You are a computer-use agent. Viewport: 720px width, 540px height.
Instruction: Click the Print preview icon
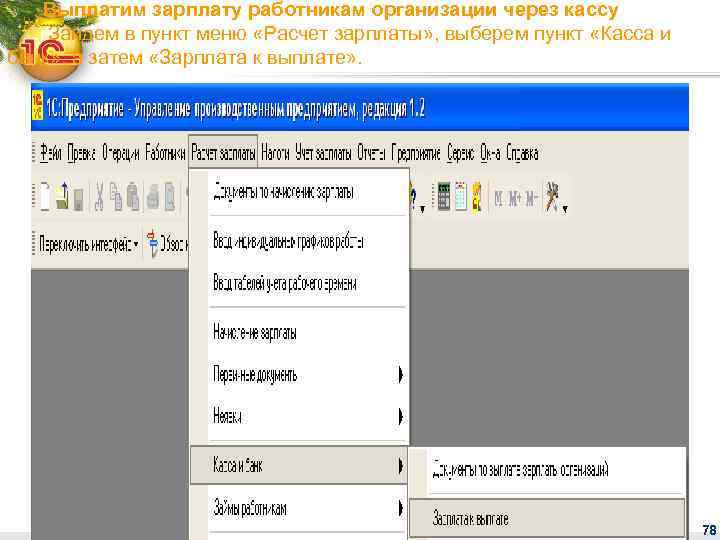click(170, 197)
